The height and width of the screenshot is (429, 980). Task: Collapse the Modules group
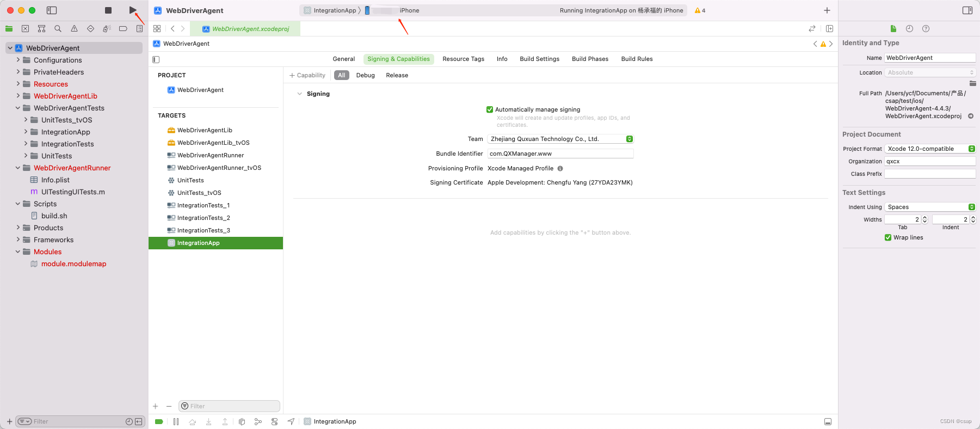point(18,252)
